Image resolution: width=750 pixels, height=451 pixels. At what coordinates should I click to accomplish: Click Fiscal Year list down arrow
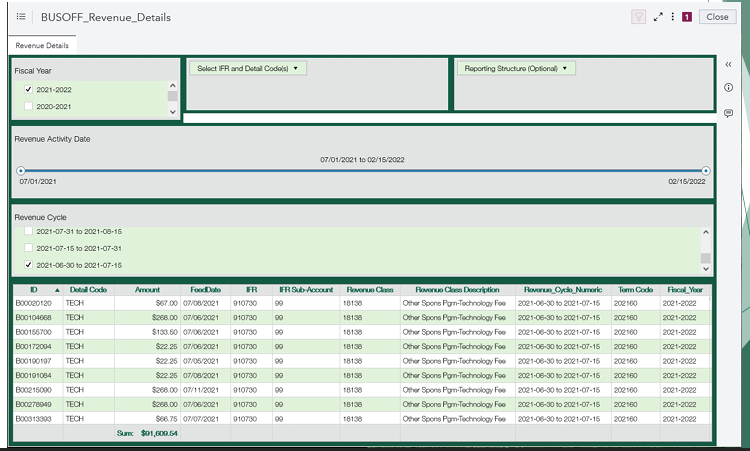tap(173, 112)
